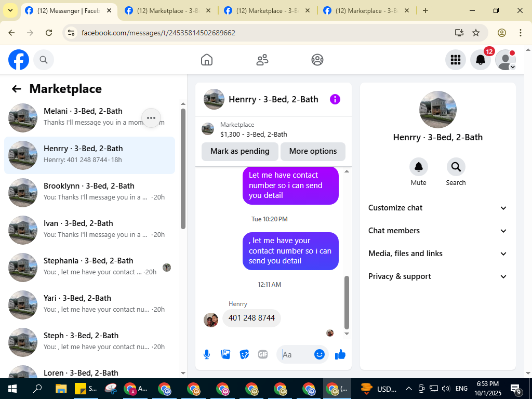Click the browser address bar URL
Viewport: 532px width, 399px height.
(x=158, y=33)
